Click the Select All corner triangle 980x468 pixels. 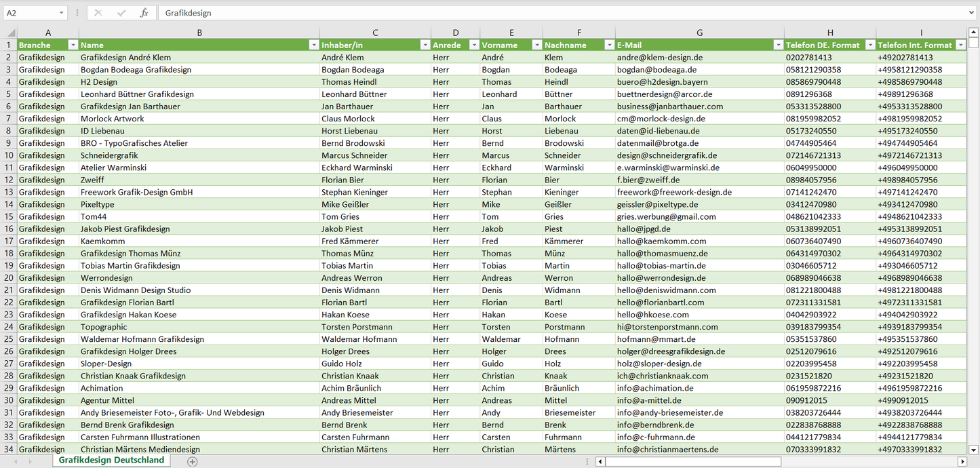coord(11,33)
